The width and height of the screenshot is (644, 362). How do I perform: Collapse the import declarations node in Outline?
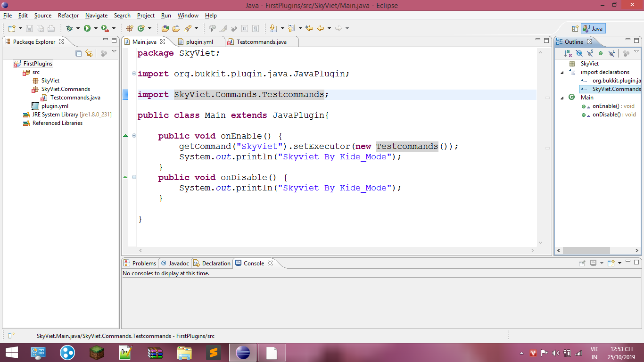pyautogui.click(x=562, y=73)
